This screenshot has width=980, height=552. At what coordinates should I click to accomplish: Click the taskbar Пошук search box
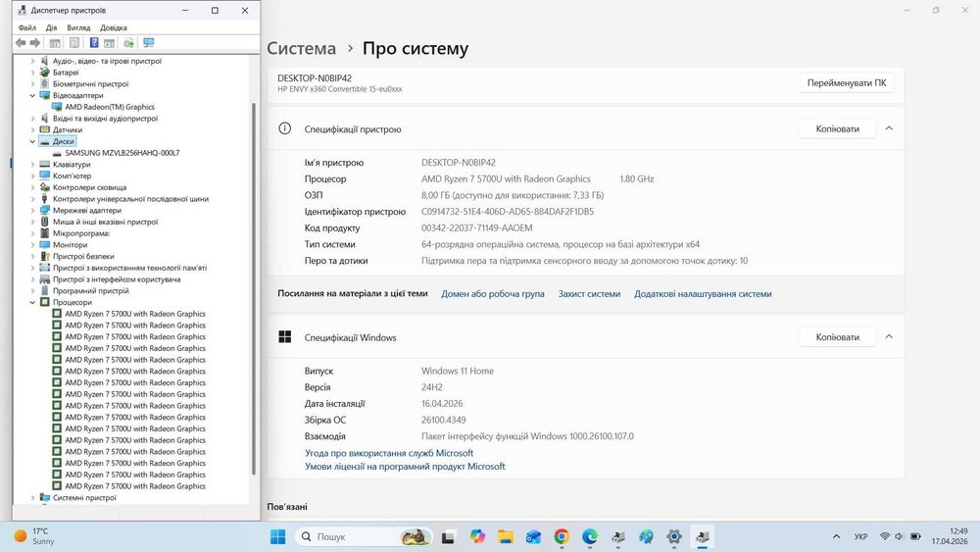pos(364,536)
